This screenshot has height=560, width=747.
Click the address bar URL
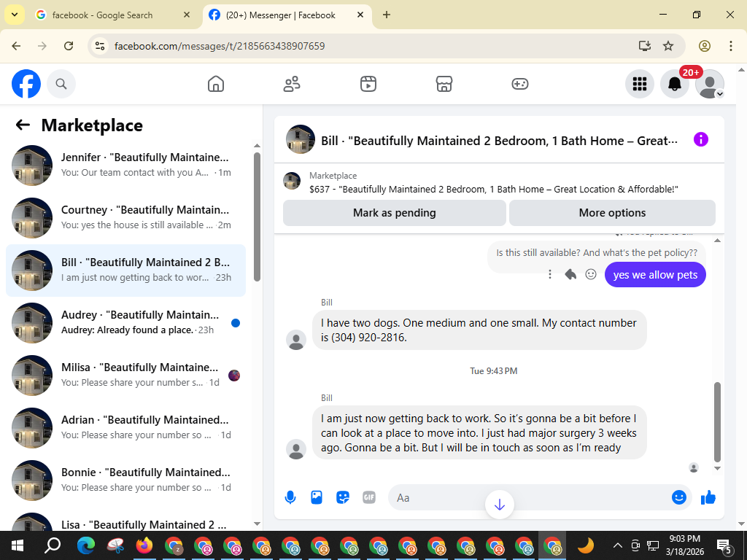220,46
